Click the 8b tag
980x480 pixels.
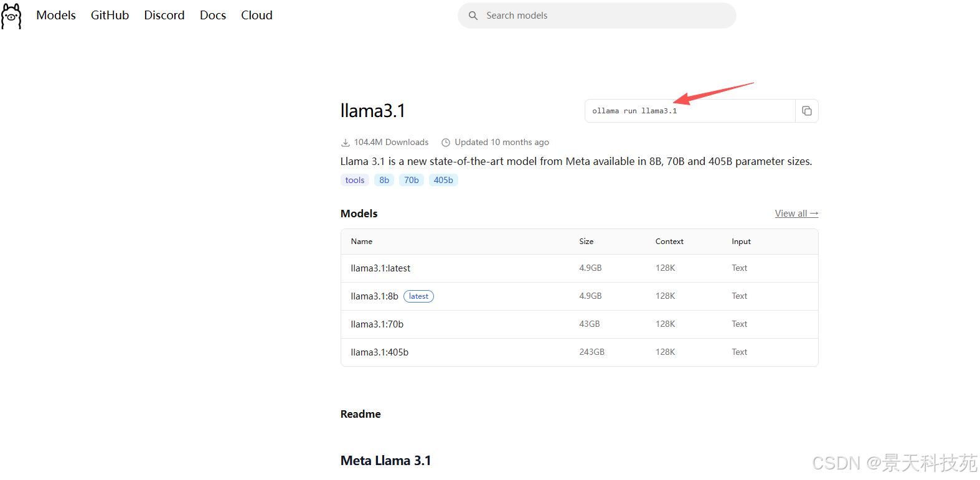[384, 180]
